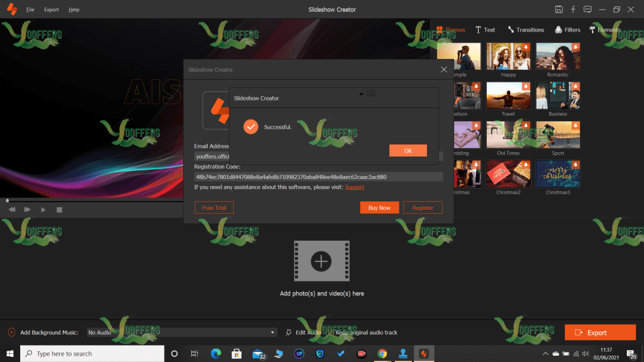Click the orange Export button

click(x=600, y=332)
